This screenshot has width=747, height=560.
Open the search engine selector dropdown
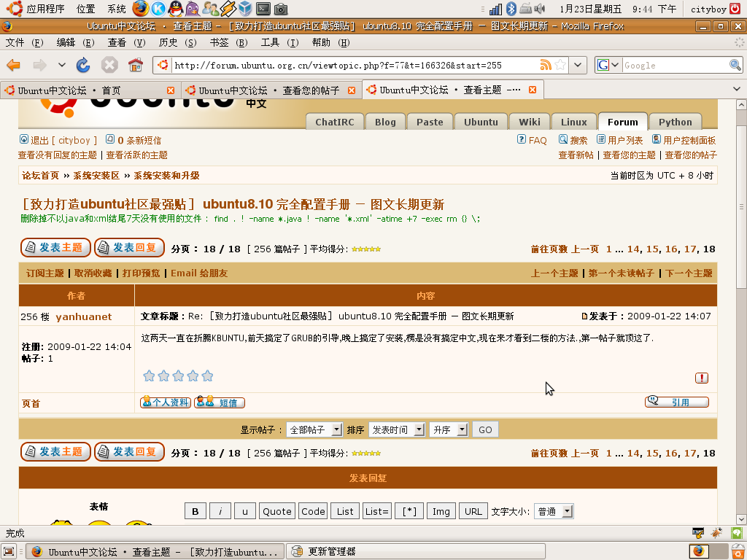(x=609, y=65)
